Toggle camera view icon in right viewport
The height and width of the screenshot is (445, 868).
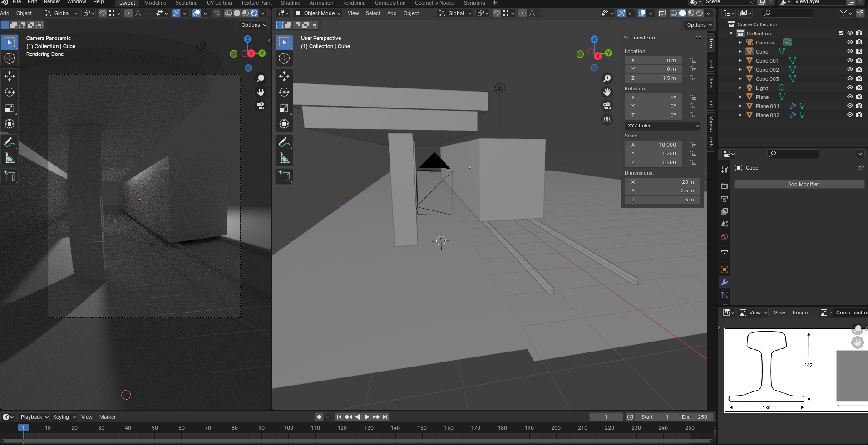tap(607, 106)
